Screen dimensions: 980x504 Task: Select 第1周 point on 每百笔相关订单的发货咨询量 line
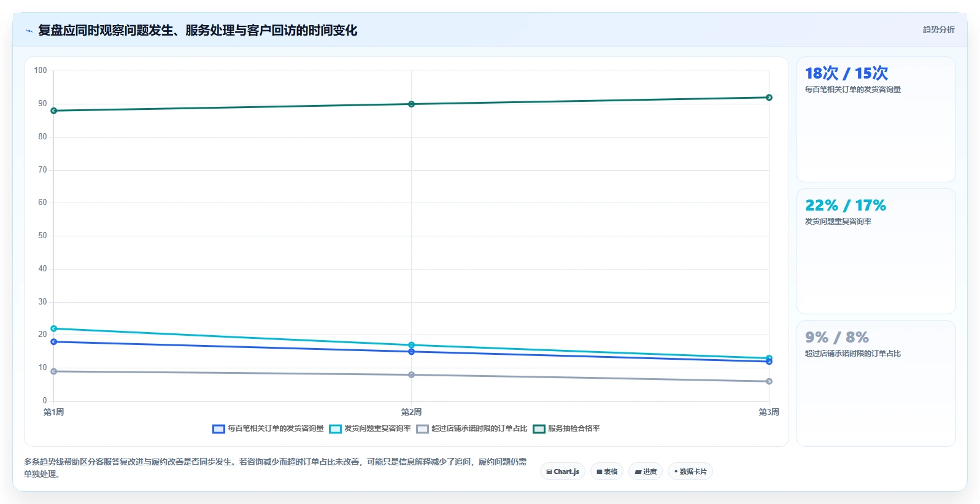tap(54, 342)
